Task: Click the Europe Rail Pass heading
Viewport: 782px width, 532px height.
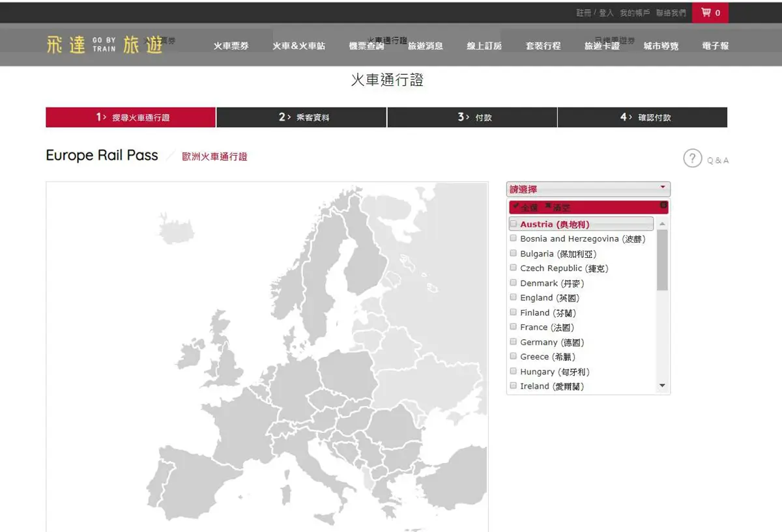Action: (102, 156)
